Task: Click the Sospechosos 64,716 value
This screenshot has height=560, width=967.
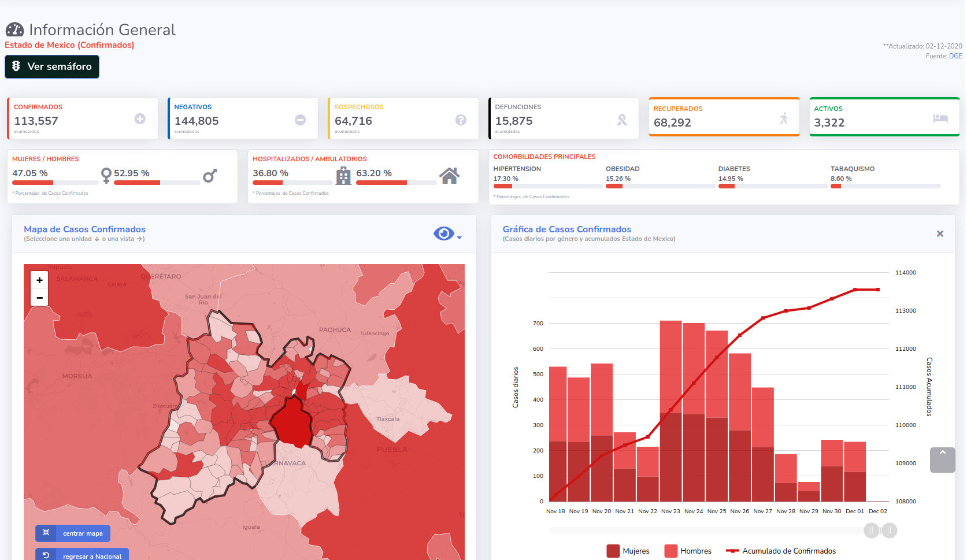Action: click(353, 121)
